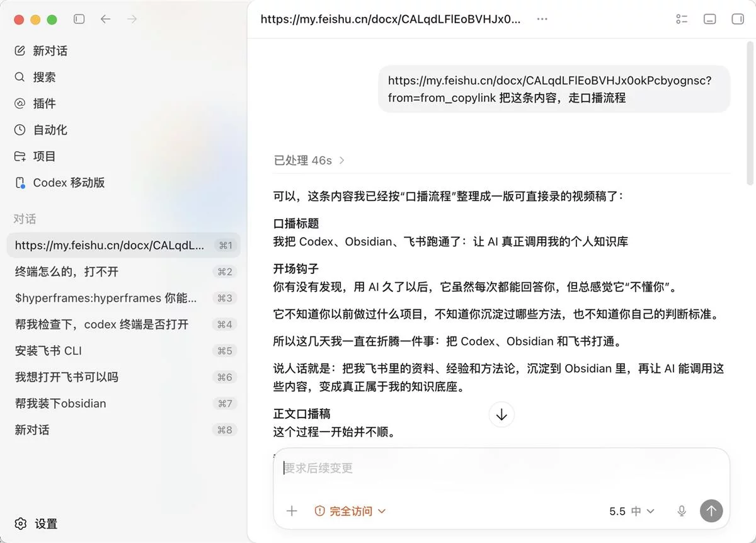Click the projects folder icon

(20, 157)
